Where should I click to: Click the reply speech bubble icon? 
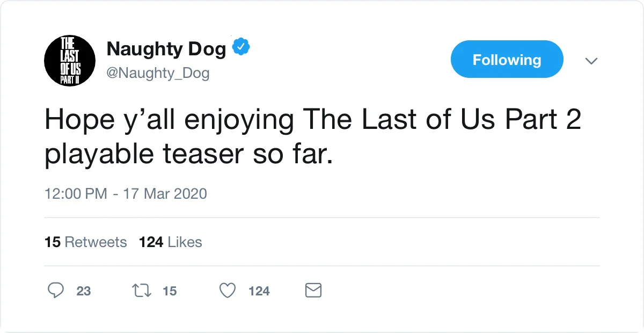(56, 291)
